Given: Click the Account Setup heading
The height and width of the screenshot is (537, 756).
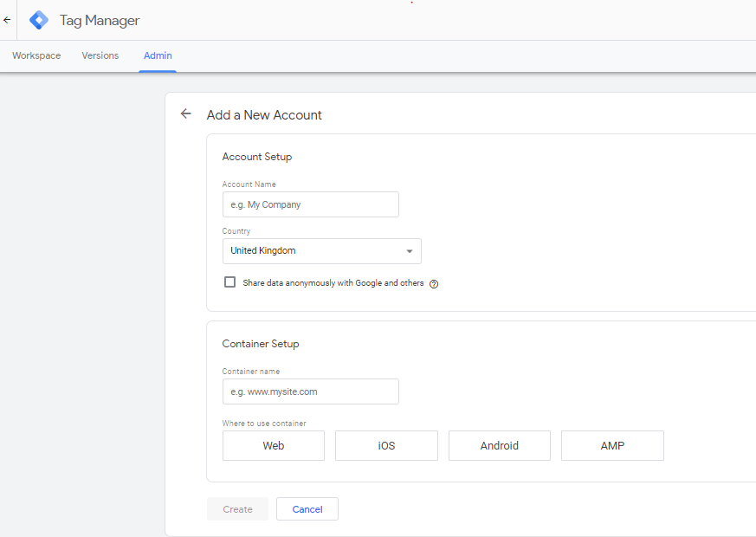Looking at the screenshot, I should 257,157.
